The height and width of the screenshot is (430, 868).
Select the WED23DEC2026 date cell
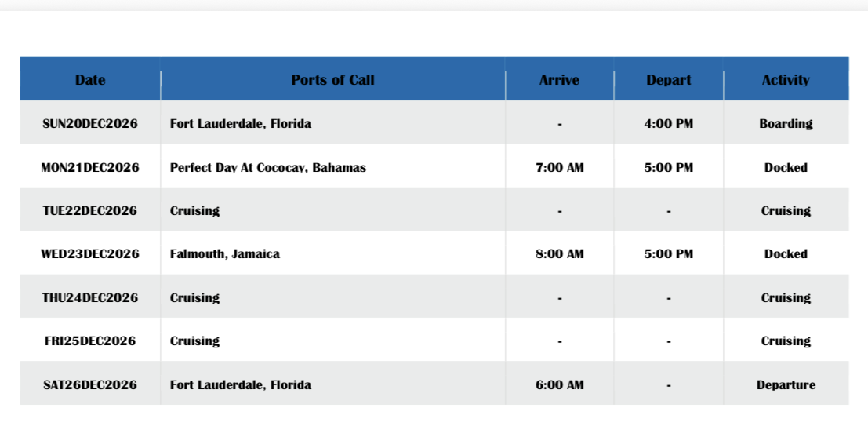pos(90,254)
